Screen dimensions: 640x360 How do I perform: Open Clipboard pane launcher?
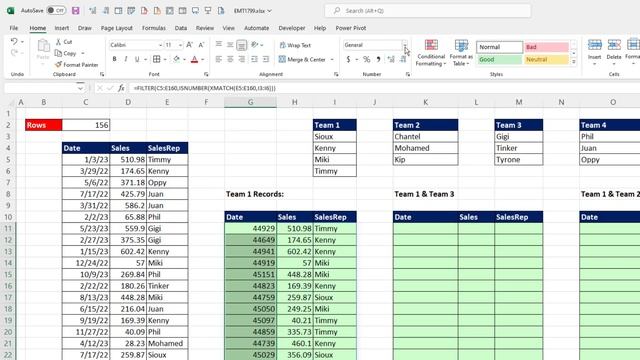(x=102, y=74)
